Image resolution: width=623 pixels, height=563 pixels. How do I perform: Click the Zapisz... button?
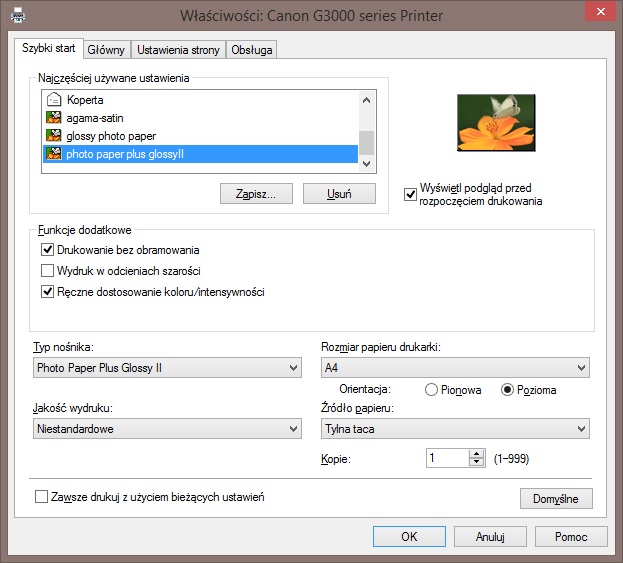tap(256, 194)
